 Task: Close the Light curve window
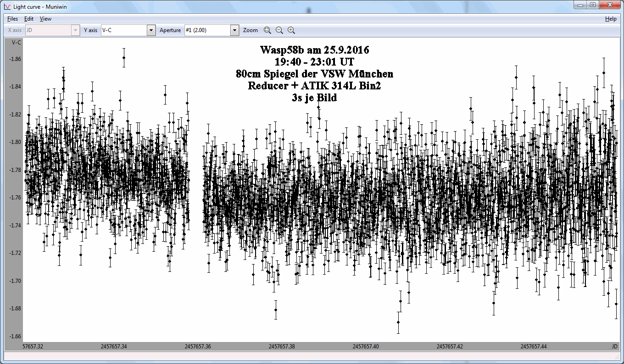click(610, 5)
